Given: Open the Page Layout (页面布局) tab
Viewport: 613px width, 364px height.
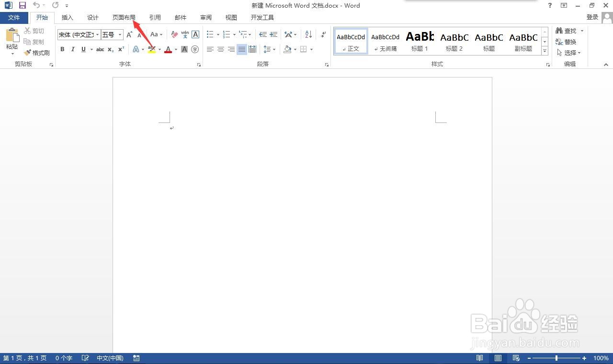Looking at the screenshot, I should pyautogui.click(x=124, y=18).
